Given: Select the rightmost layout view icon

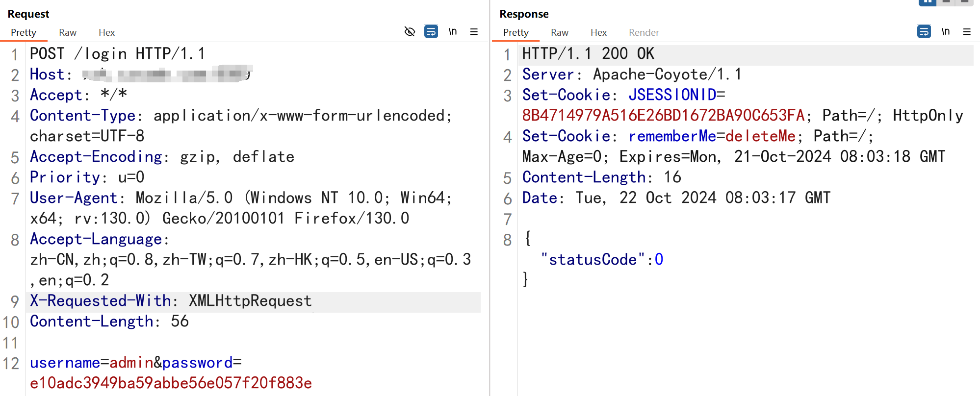Looking at the screenshot, I should [964, 2].
